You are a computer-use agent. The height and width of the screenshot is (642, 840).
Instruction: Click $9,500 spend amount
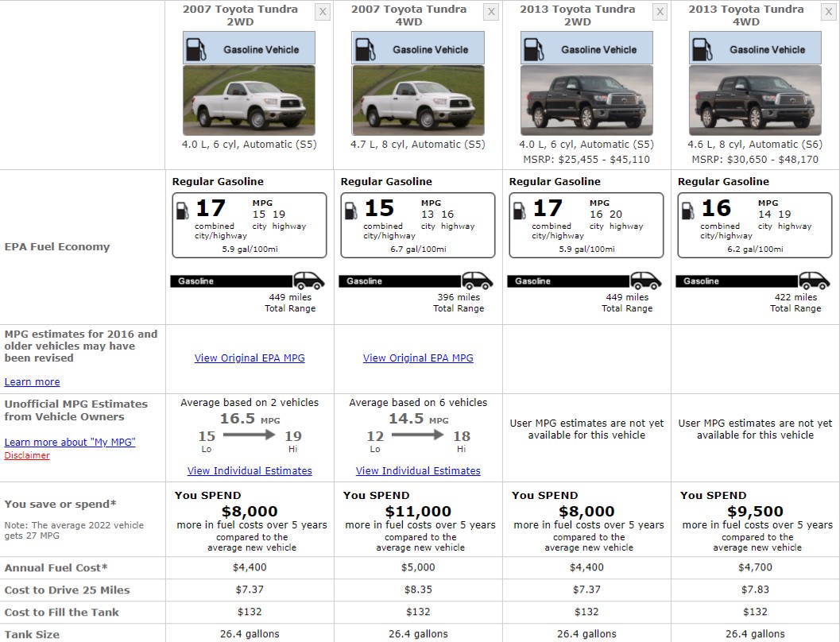pyautogui.click(x=755, y=512)
